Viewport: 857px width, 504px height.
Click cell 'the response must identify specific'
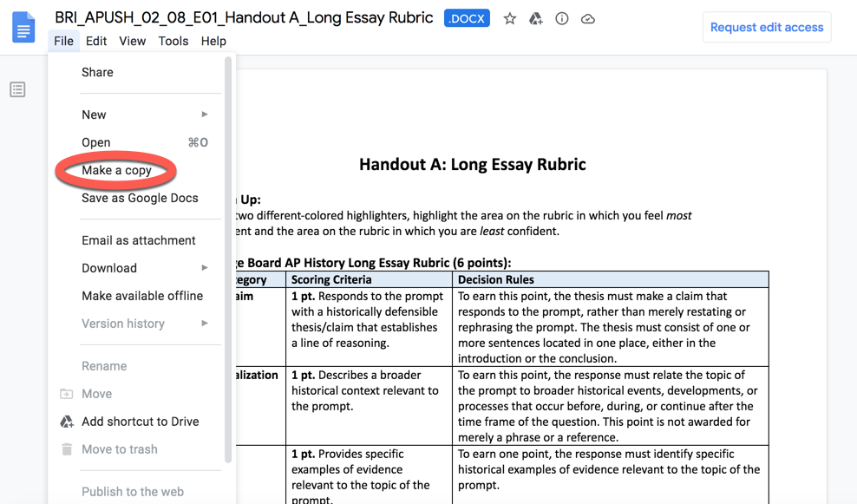click(x=611, y=475)
